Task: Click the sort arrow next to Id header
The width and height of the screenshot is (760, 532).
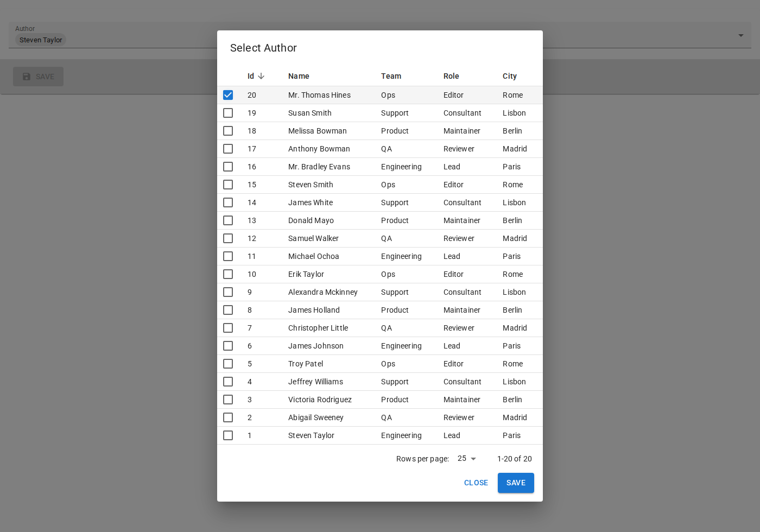Action: [x=262, y=76]
